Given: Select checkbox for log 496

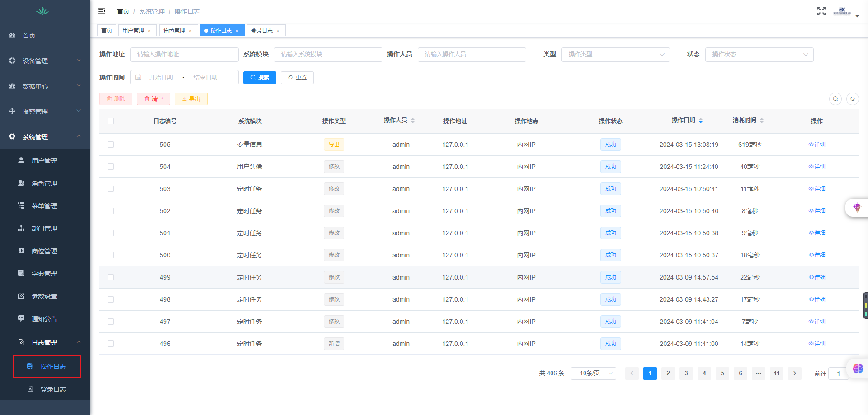Looking at the screenshot, I should click(x=111, y=344).
